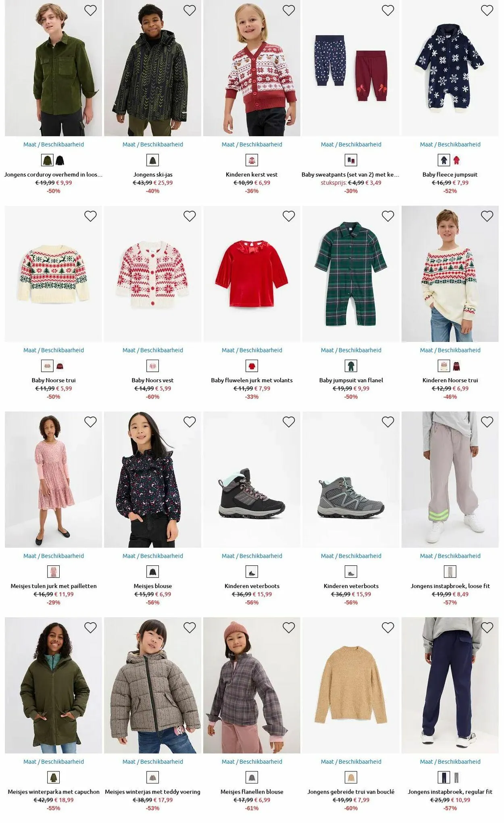
Task: Add Jongens ski-jas to wishlist heart
Action: [x=190, y=10]
